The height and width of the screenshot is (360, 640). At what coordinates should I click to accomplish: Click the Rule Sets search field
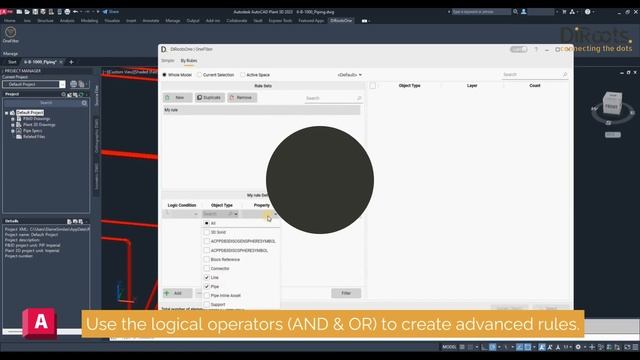pyautogui.click(x=333, y=98)
